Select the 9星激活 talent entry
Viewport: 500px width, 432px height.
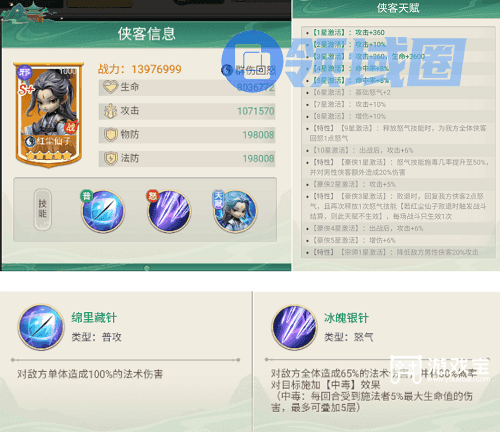[x=398, y=133]
